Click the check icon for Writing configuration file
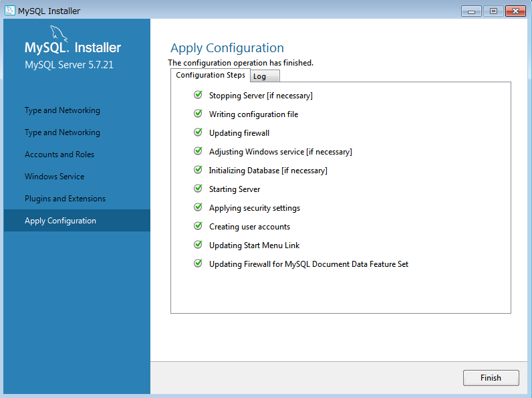The image size is (532, 398). pyautogui.click(x=198, y=114)
